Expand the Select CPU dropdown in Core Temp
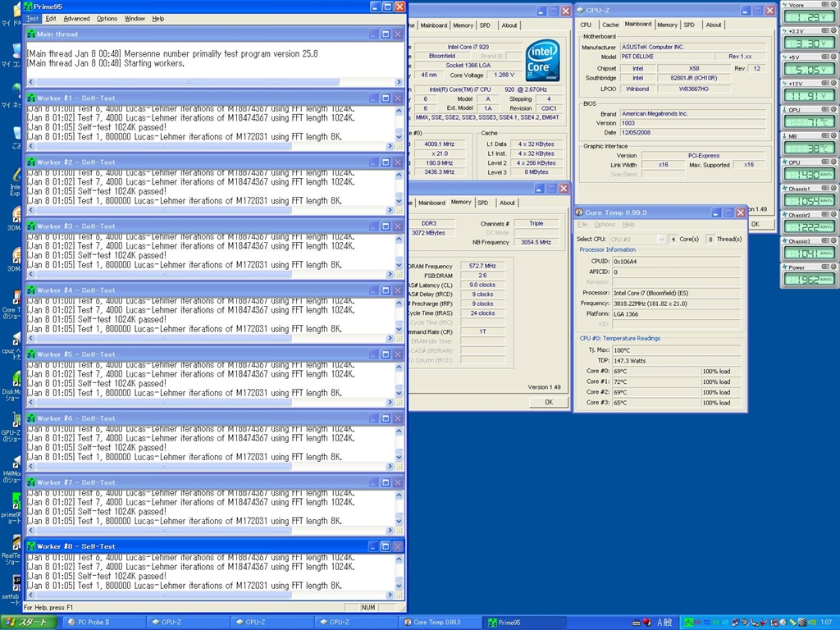Screen dimensions: 840x630 pyautogui.click(x=661, y=240)
